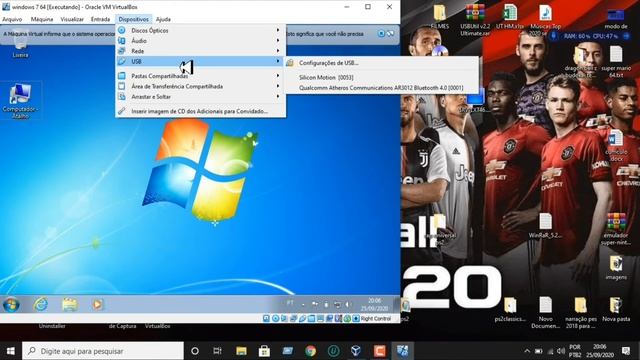Click the microphone icon on RAM/CPU widget
Screen dimensions: 640x360
click(553, 36)
